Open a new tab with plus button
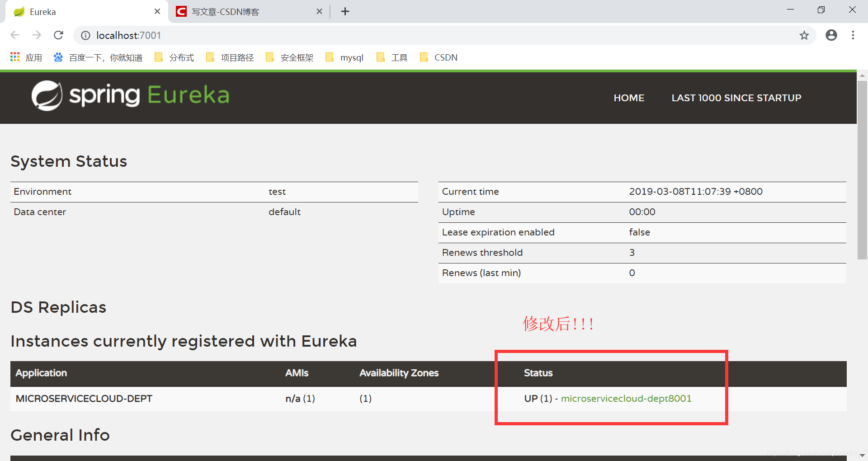868x461 pixels. 345,11
